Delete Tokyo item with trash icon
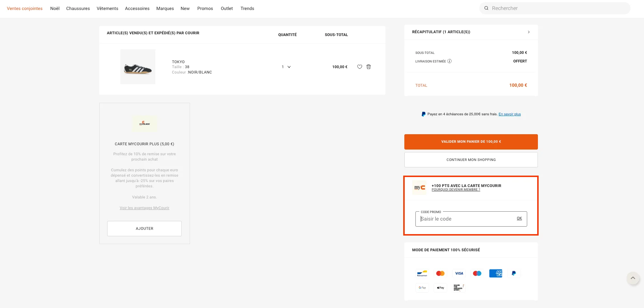644x308 pixels. [x=369, y=67]
